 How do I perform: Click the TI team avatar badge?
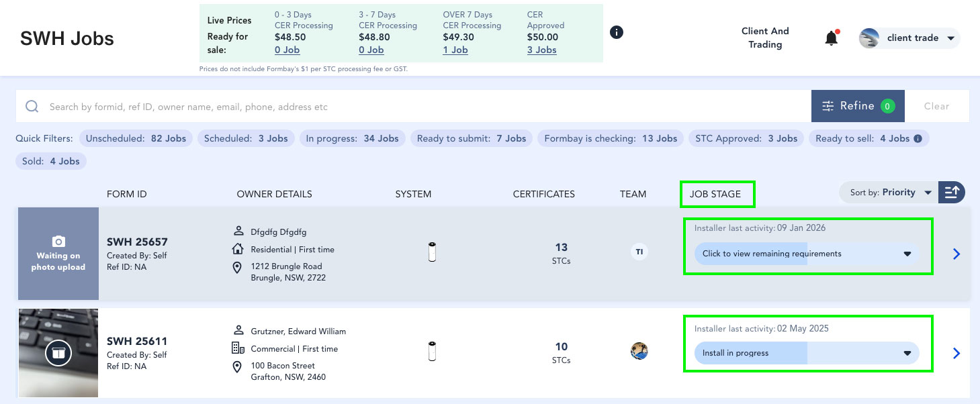[639, 252]
